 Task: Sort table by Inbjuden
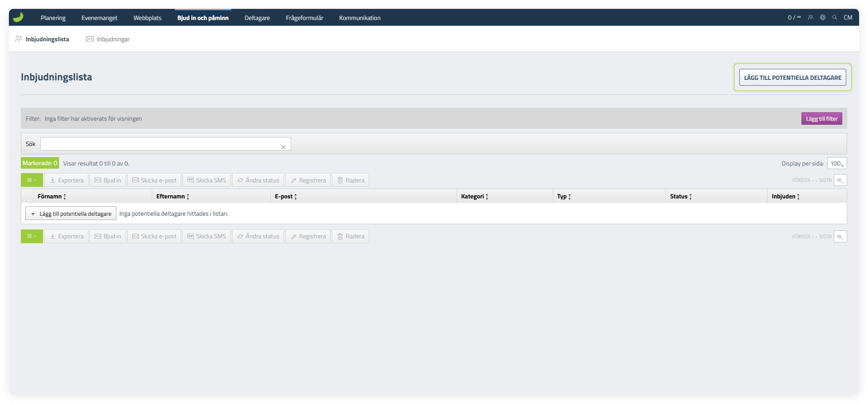[x=786, y=196]
